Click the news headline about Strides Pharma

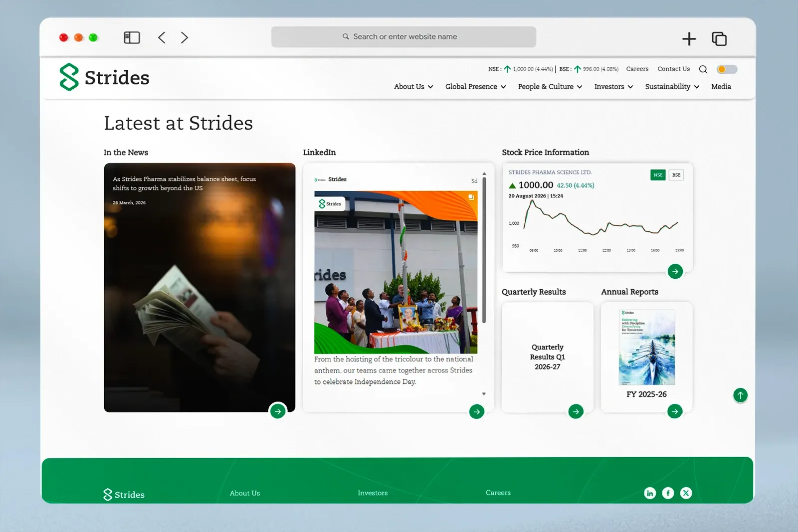[x=184, y=183]
